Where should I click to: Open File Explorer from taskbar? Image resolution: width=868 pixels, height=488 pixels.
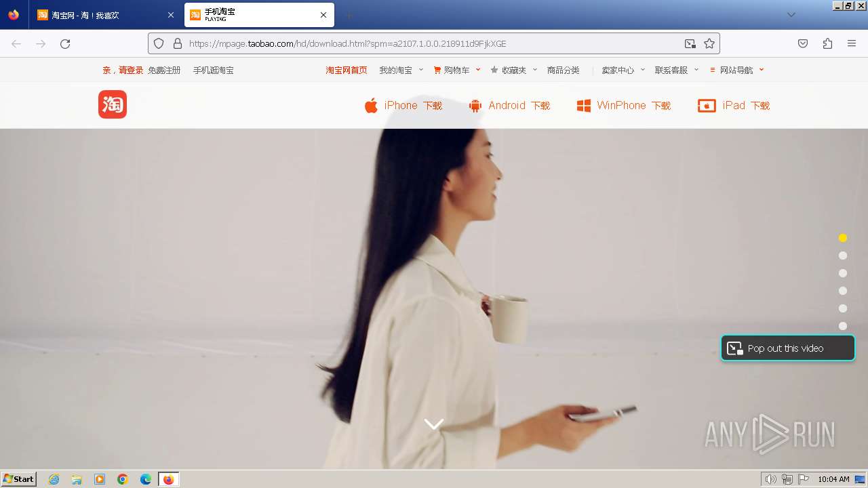(77, 479)
